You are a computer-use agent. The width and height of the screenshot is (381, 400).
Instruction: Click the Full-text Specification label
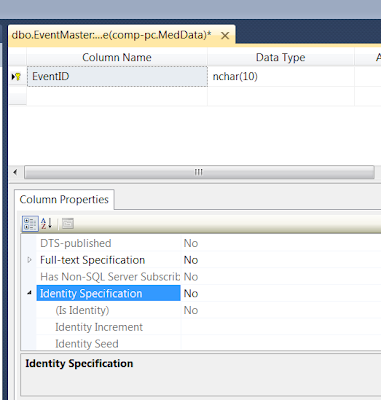pos(92,260)
